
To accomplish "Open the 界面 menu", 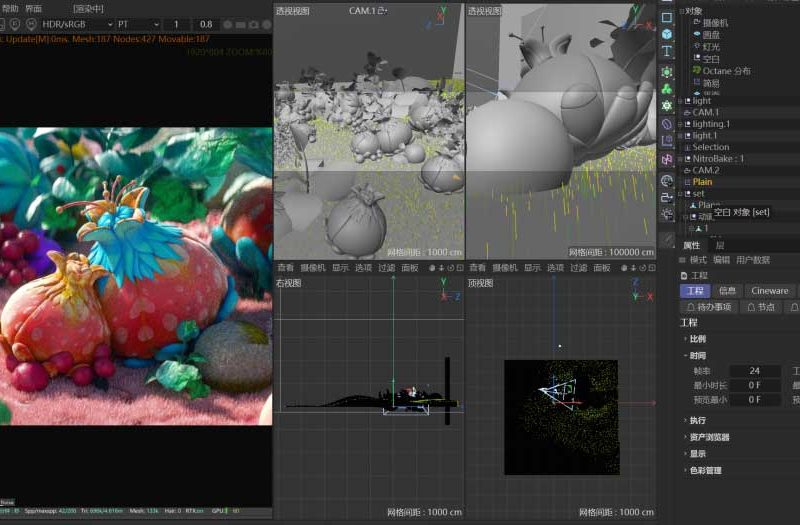I will click(34, 9).
